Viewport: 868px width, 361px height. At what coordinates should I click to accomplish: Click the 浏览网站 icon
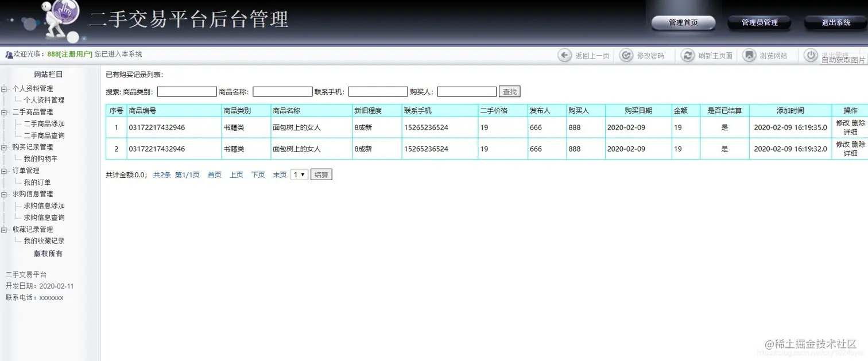[x=749, y=55]
